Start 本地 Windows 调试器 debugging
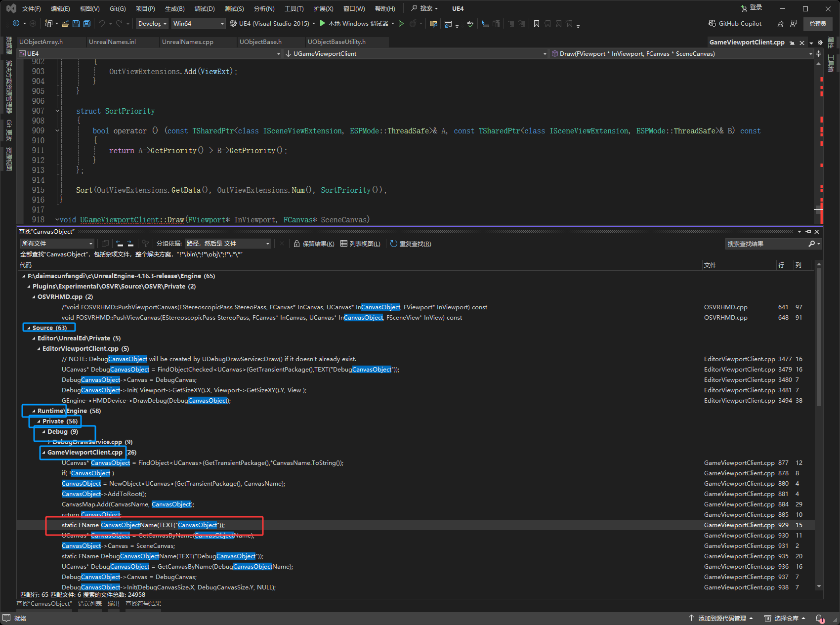This screenshot has width=840, height=625. click(x=354, y=23)
